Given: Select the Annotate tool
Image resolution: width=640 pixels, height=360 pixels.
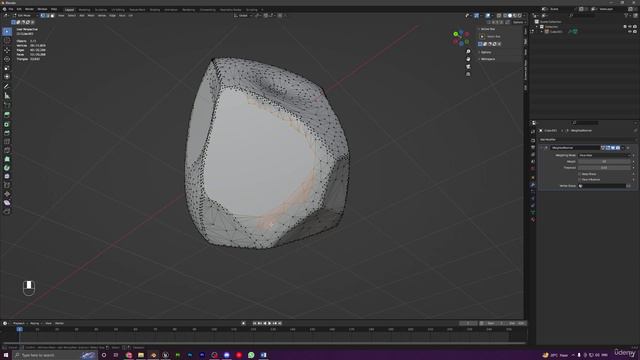Looking at the screenshot, I should [7, 87].
